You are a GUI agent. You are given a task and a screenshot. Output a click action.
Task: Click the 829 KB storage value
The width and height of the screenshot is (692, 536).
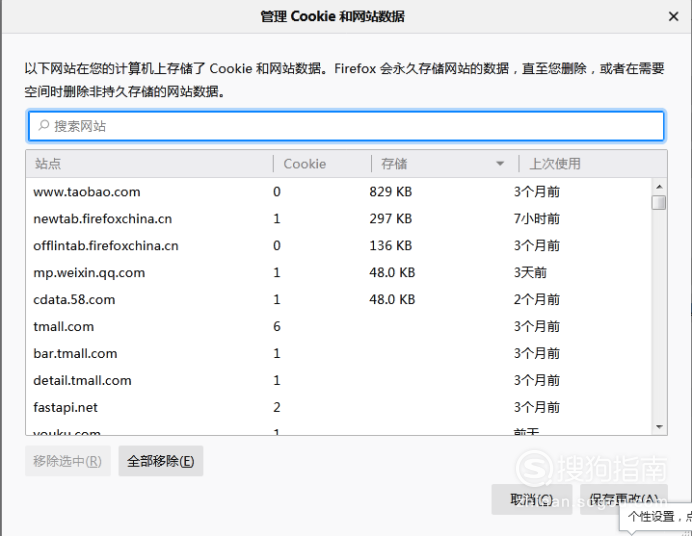(x=391, y=192)
